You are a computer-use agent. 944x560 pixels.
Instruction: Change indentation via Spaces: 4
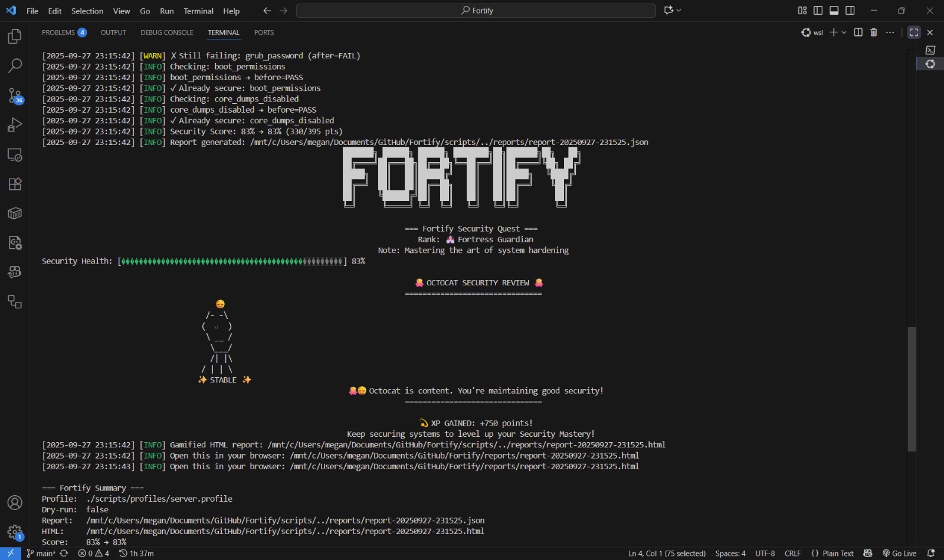pos(730,554)
